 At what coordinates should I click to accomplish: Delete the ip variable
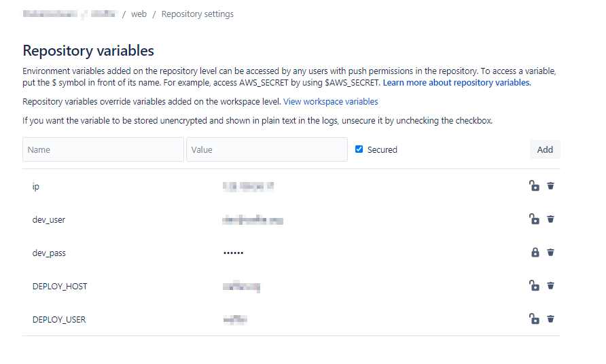[x=550, y=185]
